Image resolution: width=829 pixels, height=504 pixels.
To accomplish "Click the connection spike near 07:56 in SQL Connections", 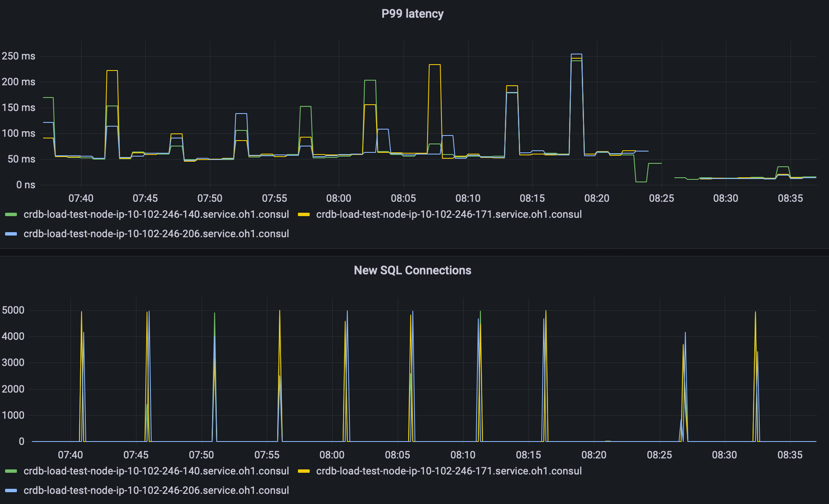I will [x=280, y=312].
